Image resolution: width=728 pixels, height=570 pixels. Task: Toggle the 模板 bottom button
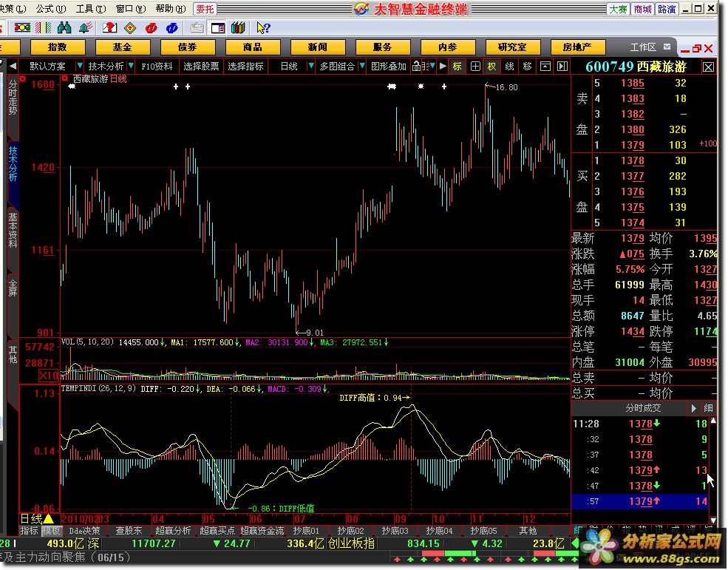pyautogui.click(x=52, y=531)
